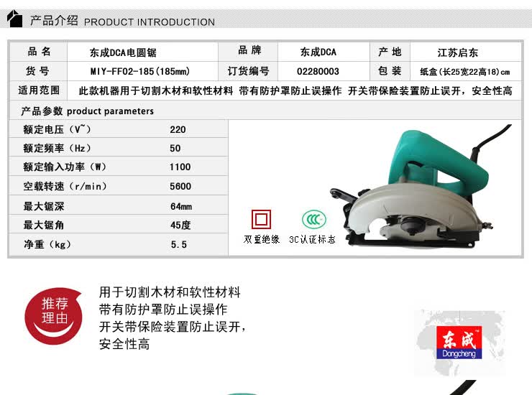Click the voltage value 220
Image resolution: width=532 pixels, height=395 pixels.
click(178, 130)
